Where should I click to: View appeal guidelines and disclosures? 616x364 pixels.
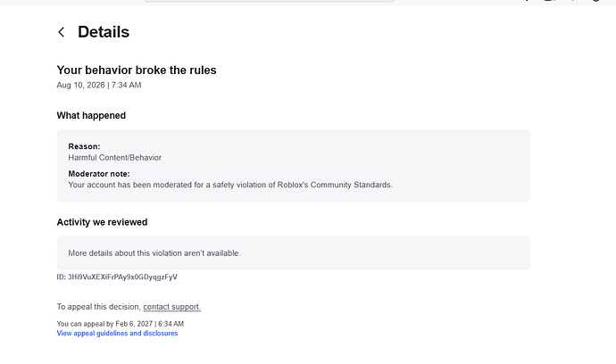(117, 334)
